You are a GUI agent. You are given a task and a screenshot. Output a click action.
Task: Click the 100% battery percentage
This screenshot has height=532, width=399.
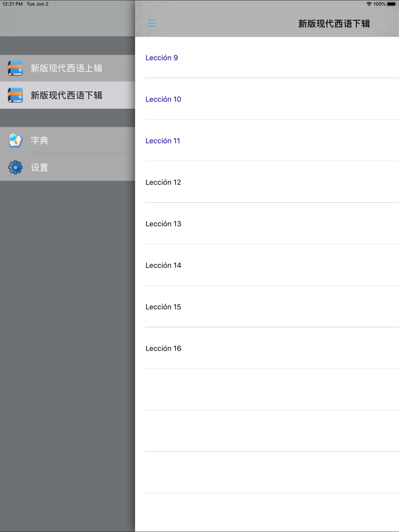tap(379, 4)
